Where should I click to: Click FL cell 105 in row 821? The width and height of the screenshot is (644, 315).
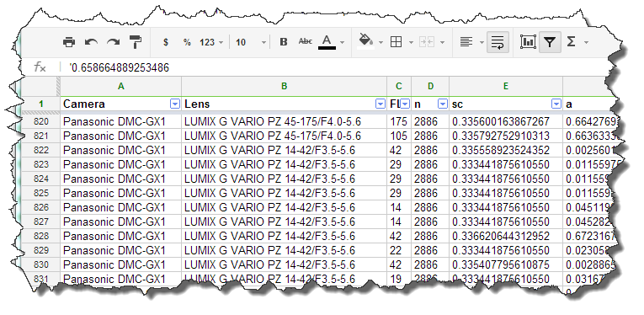click(x=399, y=136)
